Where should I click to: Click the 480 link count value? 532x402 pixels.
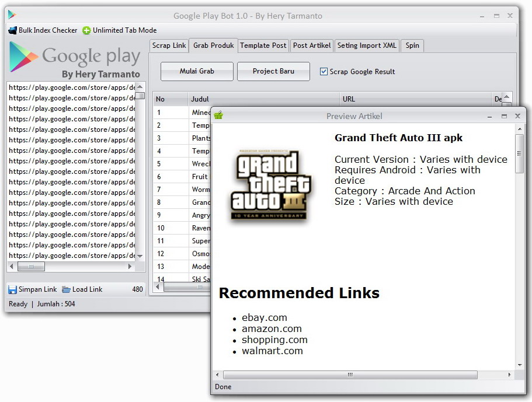(137, 289)
